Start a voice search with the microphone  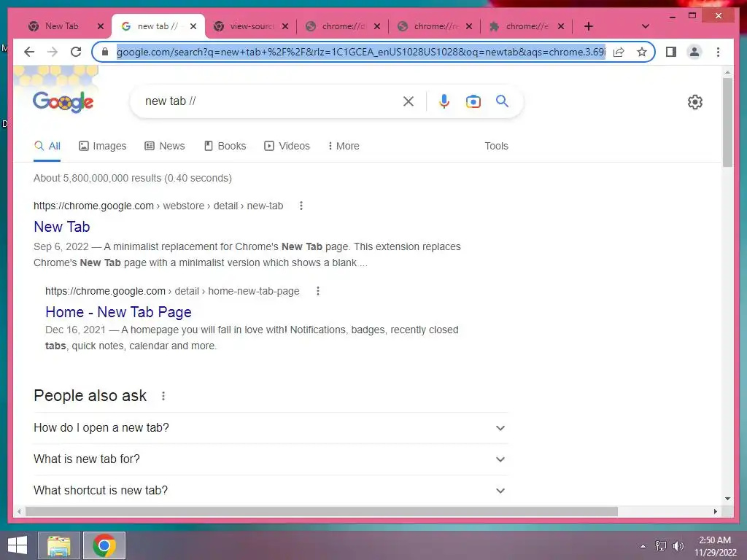point(444,101)
